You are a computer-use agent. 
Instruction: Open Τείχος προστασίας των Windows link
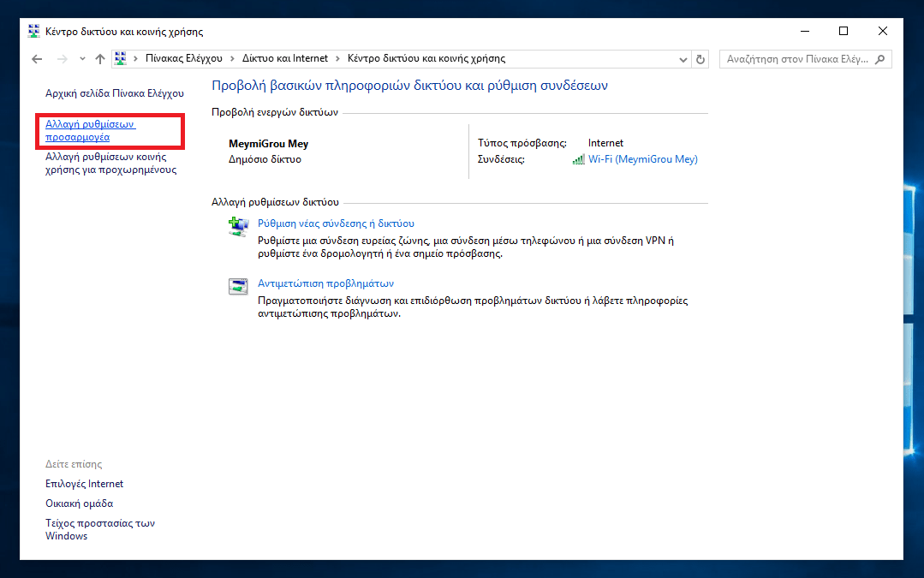(99, 529)
